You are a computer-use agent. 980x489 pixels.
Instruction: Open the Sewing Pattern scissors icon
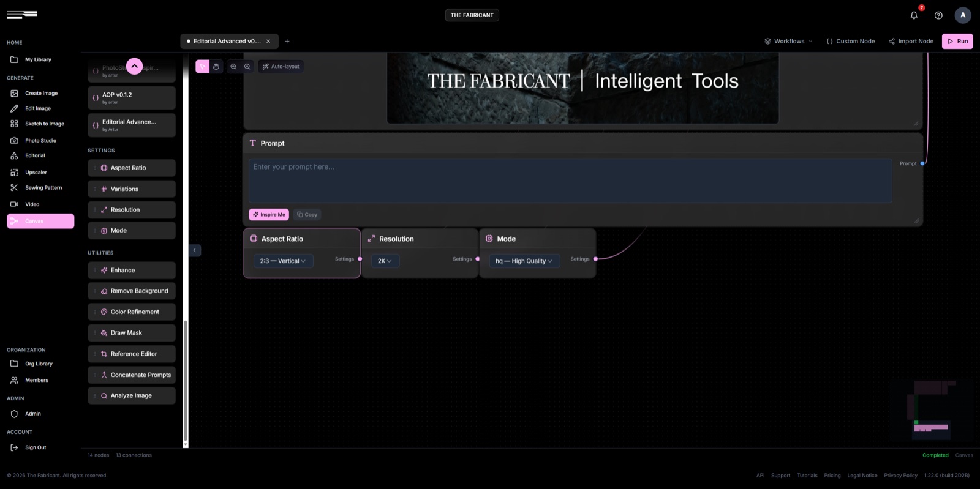coord(14,188)
